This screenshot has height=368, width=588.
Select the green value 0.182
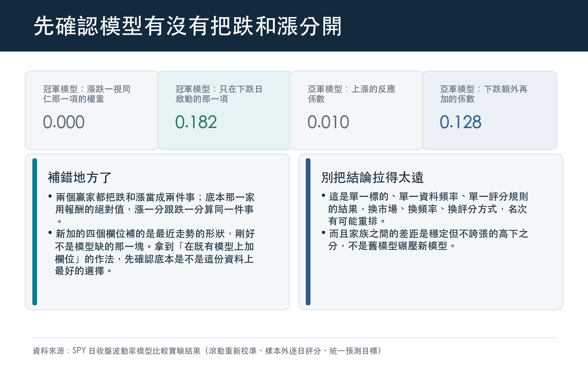pos(196,122)
